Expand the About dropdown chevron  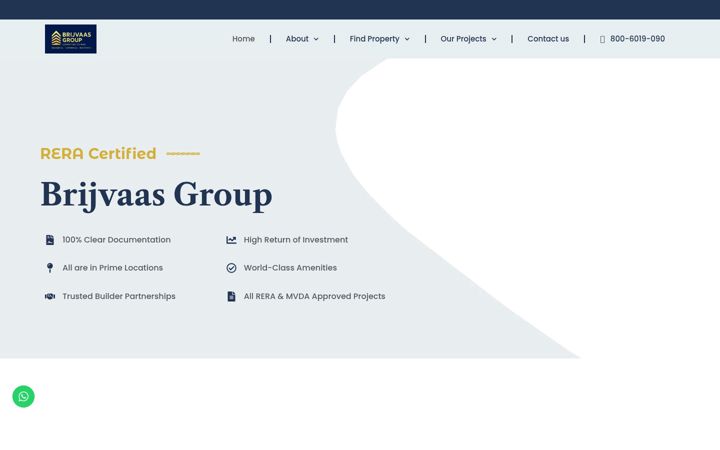point(316,39)
